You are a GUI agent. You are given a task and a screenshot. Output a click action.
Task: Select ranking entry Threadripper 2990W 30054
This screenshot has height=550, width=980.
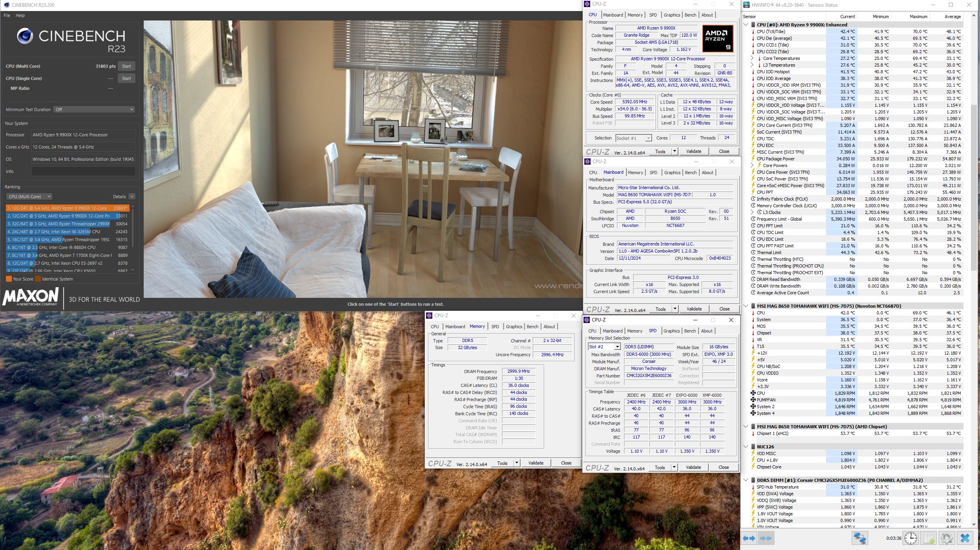[67, 224]
